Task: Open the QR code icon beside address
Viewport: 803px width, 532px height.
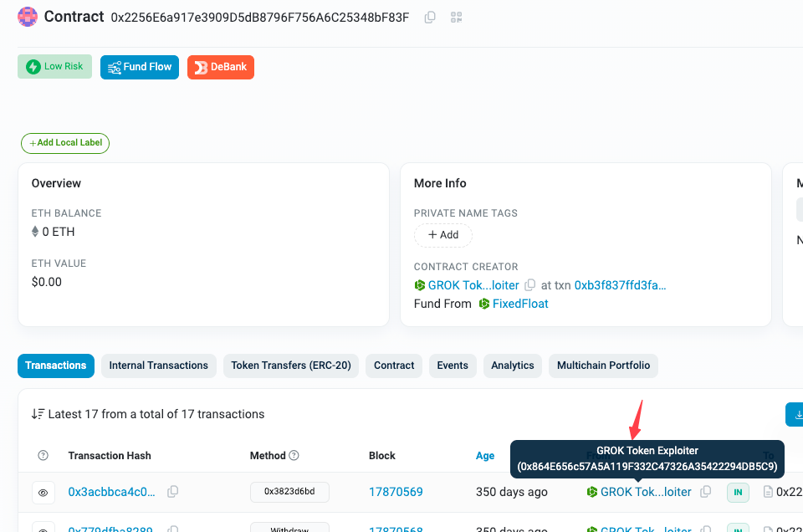Action: 457,18
